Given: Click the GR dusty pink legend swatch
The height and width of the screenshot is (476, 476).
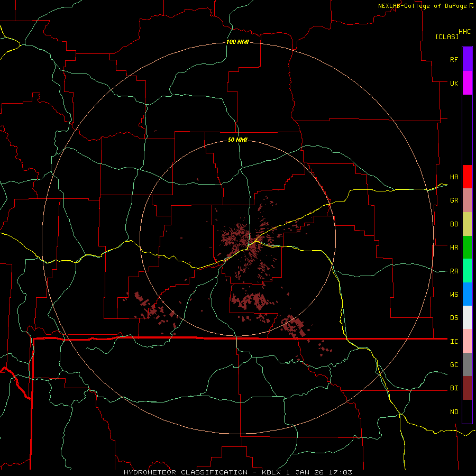Looking at the screenshot, I should click(467, 200).
